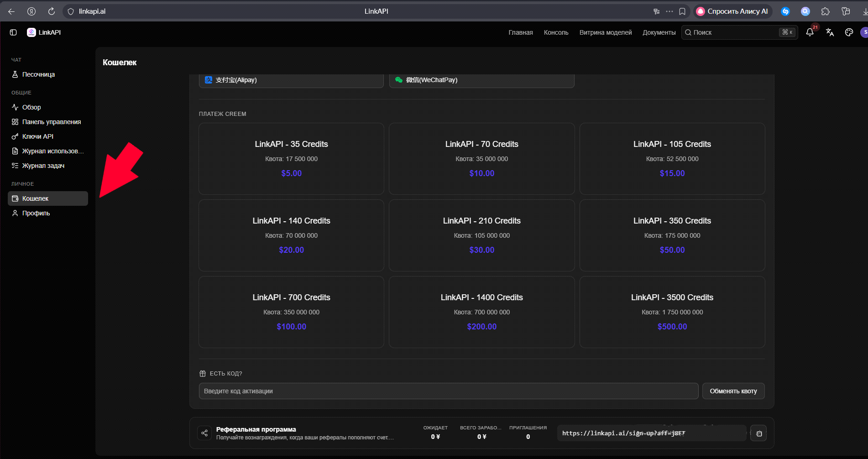This screenshot has width=868, height=459.
Task: Click the site security shield icon
Action: coord(71,11)
